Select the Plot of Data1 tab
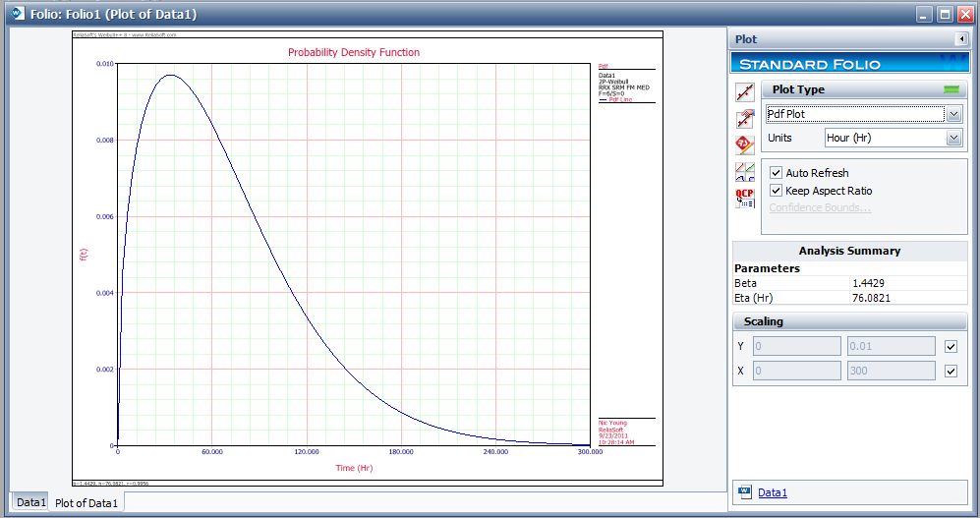The image size is (980, 518). [86, 502]
